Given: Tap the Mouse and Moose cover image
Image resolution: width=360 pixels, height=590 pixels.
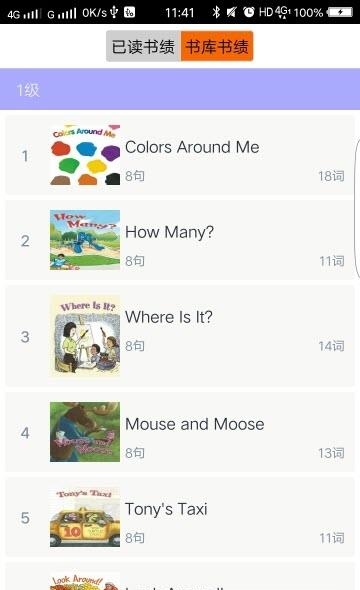Looking at the screenshot, I should pos(85,432).
